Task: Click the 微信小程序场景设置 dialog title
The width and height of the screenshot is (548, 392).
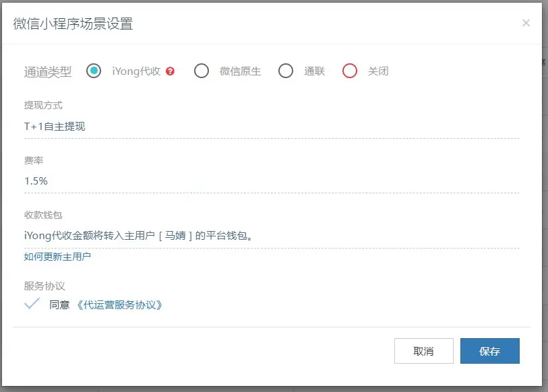Action: 73,24
